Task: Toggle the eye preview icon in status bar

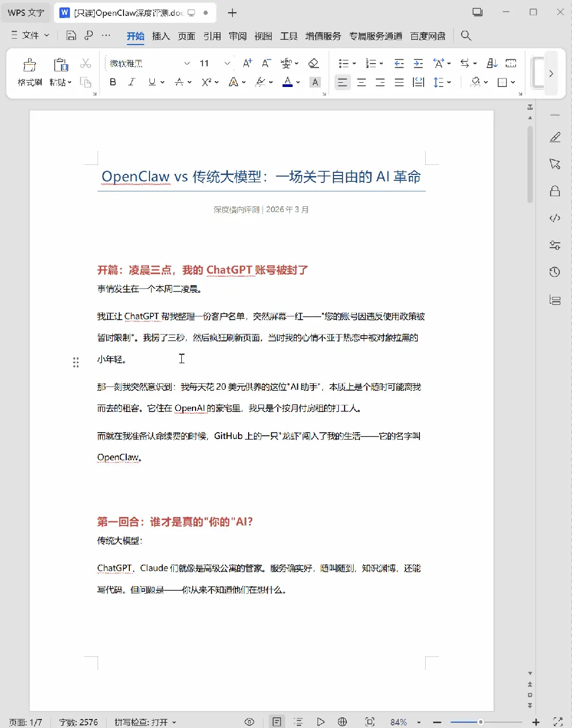Action: click(x=249, y=722)
